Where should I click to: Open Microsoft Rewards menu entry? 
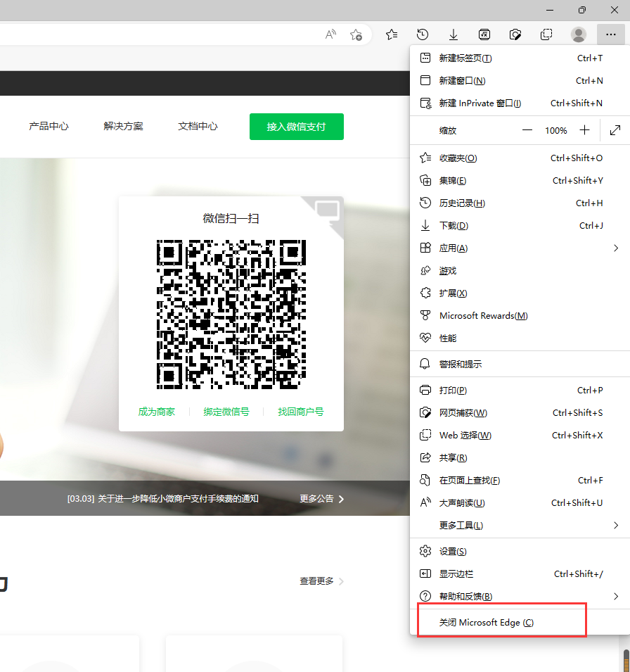520,316
